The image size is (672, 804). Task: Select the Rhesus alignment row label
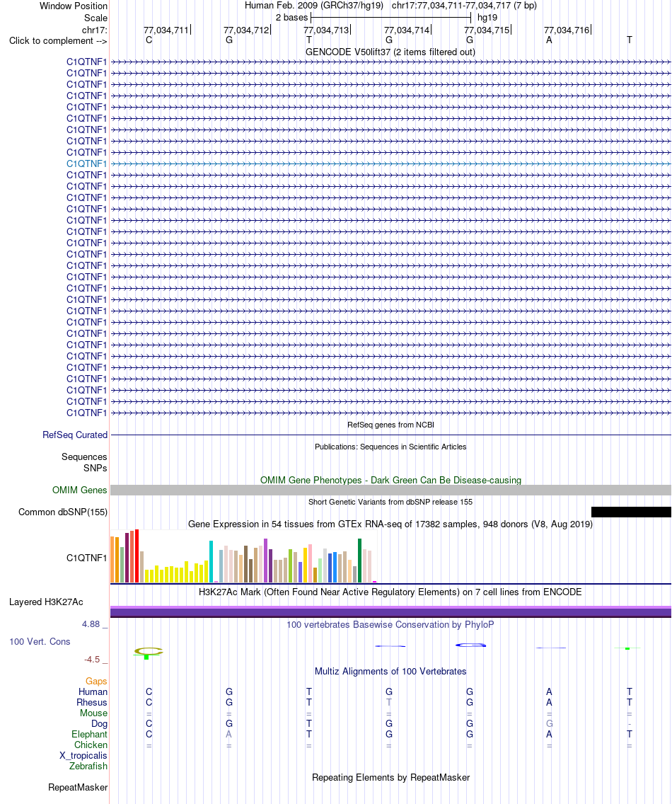coord(92,703)
